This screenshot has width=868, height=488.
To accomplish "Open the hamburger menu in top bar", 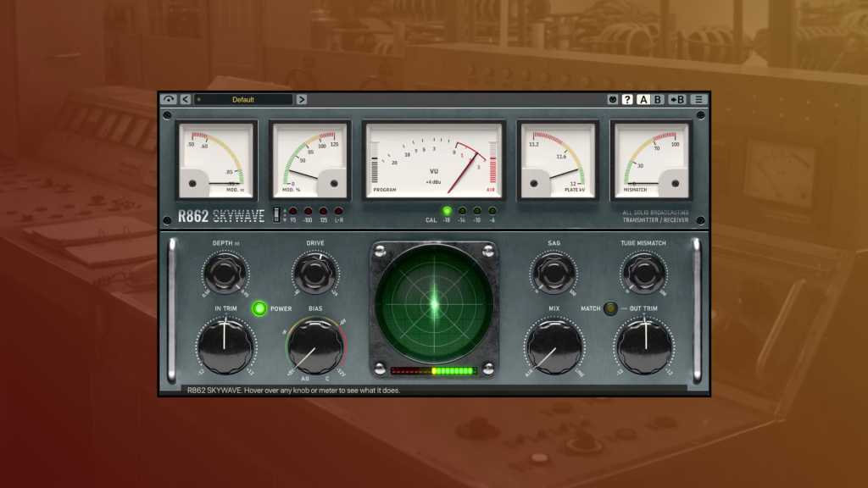I will pos(698,100).
